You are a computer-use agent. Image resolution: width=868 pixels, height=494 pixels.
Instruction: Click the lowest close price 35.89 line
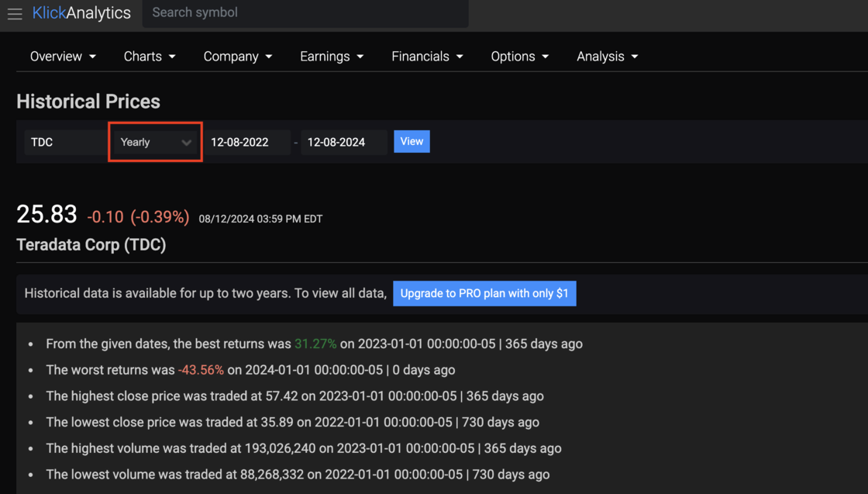click(292, 422)
